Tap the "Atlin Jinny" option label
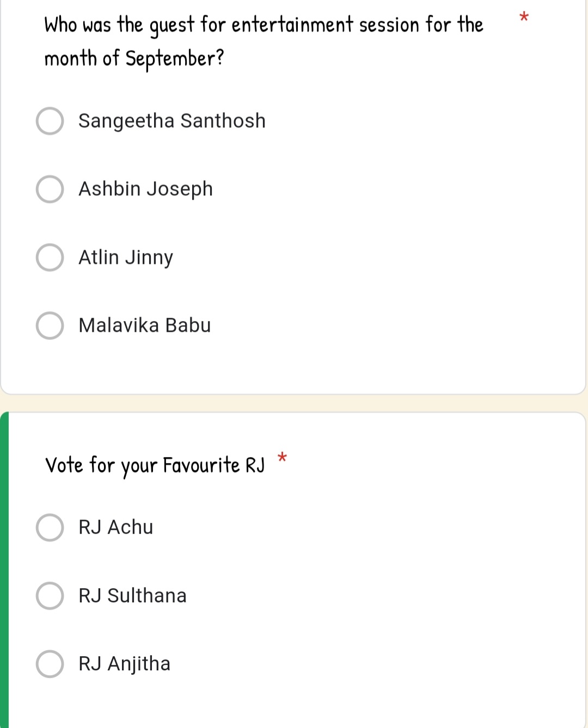Image resolution: width=588 pixels, height=728 pixels. pos(126,257)
